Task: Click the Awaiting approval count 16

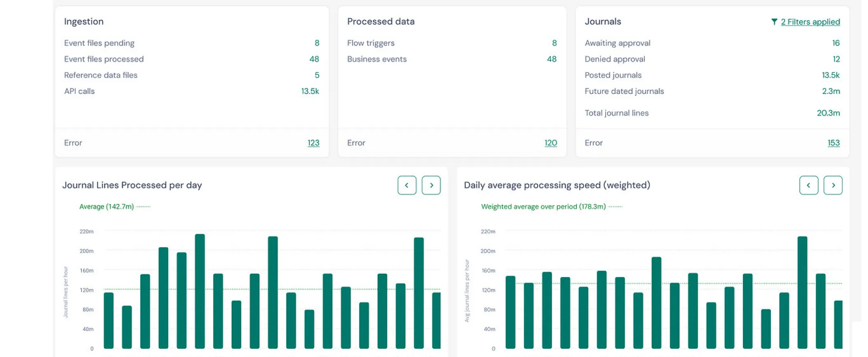Action: click(x=836, y=43)
